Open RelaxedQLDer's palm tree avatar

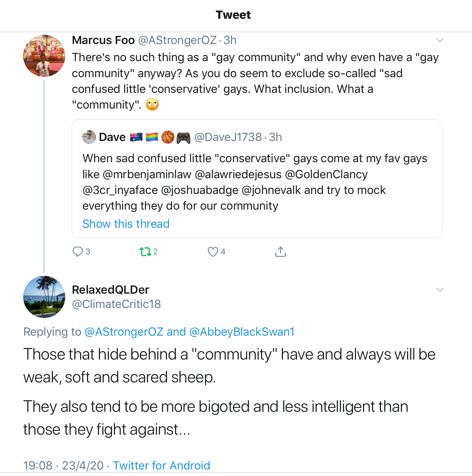(x=44, y=296)
